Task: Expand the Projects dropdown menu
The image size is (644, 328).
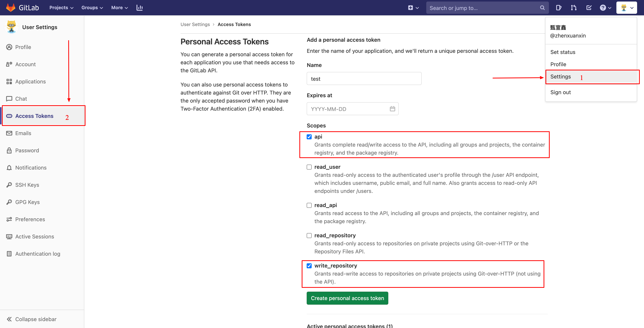Action: (61, 8)
